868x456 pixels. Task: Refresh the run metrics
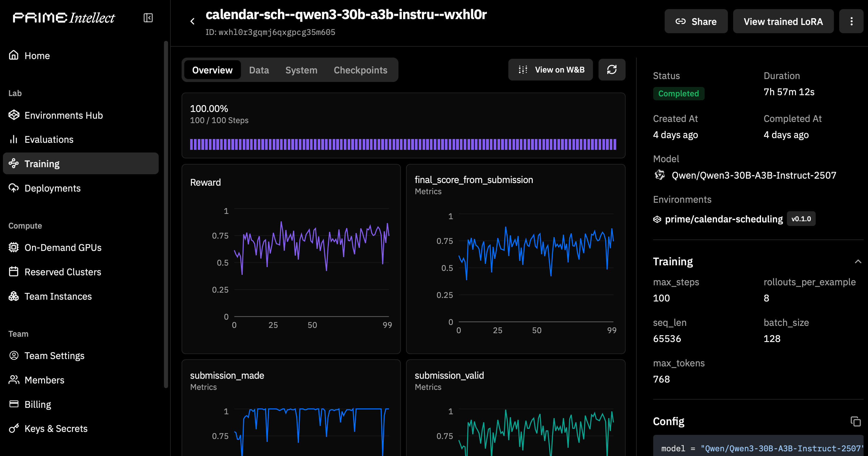coord(611,70)
